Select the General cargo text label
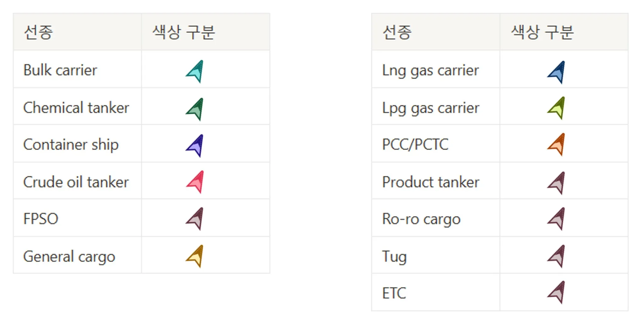 pos(69,257)
